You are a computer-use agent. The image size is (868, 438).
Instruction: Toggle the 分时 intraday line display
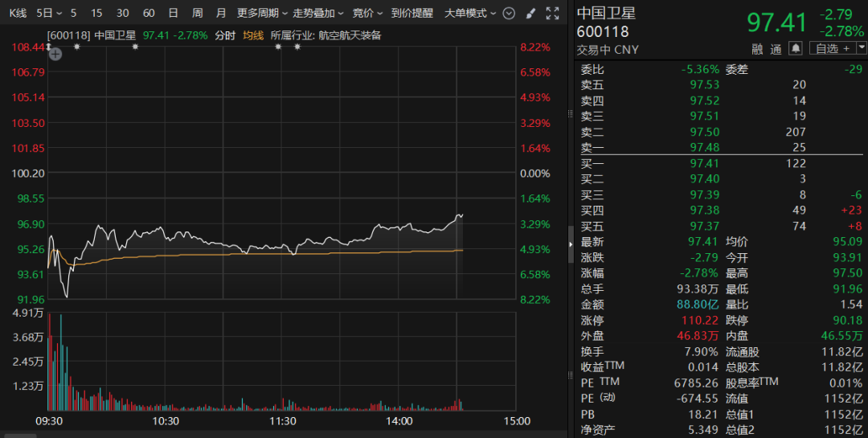click(225, 35)
